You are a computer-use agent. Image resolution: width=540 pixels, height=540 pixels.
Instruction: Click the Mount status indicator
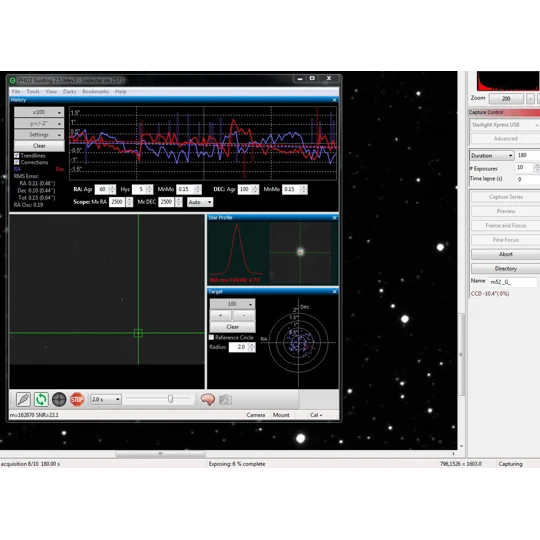[281, 415]
